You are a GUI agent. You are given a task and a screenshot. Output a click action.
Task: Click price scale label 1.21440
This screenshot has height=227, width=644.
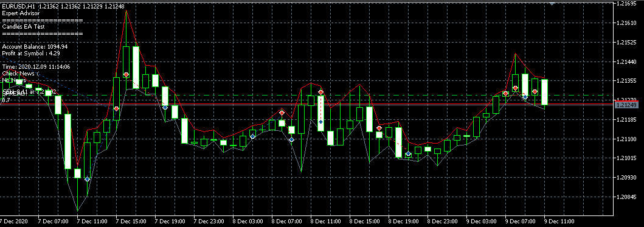click(x=626, y=61)
